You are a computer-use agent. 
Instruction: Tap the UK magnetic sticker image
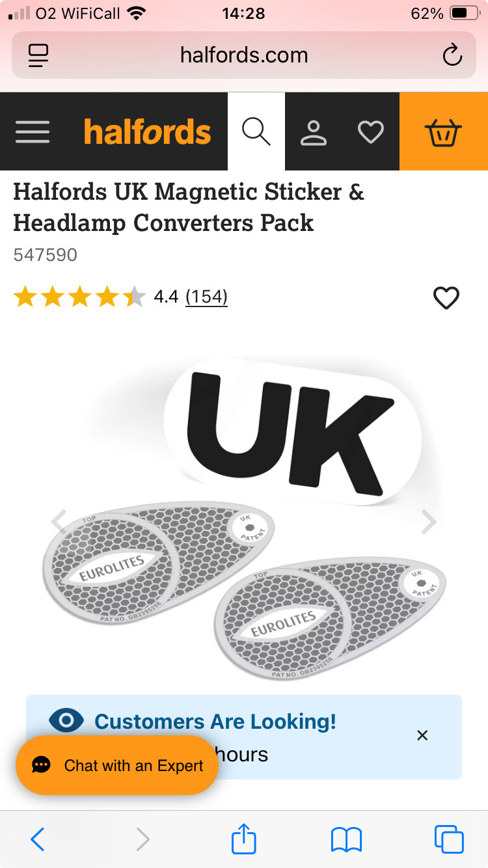pos(294,429)
